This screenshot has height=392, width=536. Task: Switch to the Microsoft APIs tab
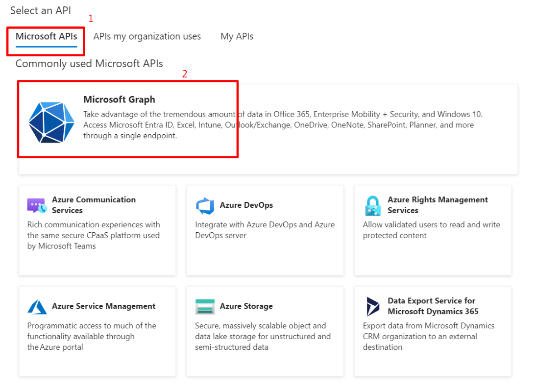click(46, 36)
